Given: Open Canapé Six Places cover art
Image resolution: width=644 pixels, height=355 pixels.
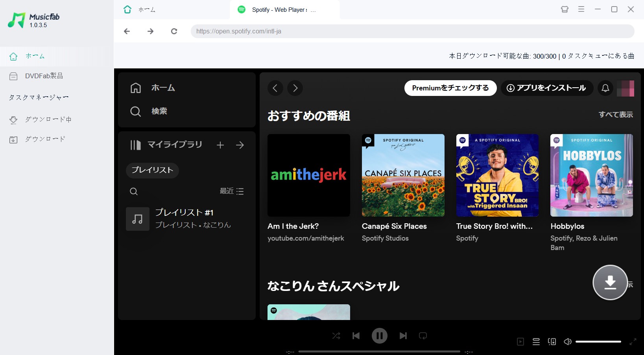Looking at the screenshot, I should pos(403,175).
